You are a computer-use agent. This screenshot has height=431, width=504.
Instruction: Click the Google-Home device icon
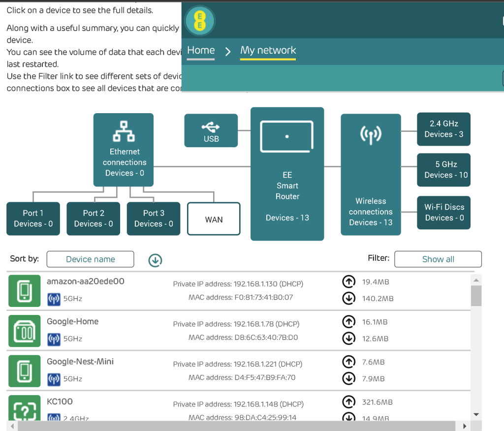(x=25, y=331)
